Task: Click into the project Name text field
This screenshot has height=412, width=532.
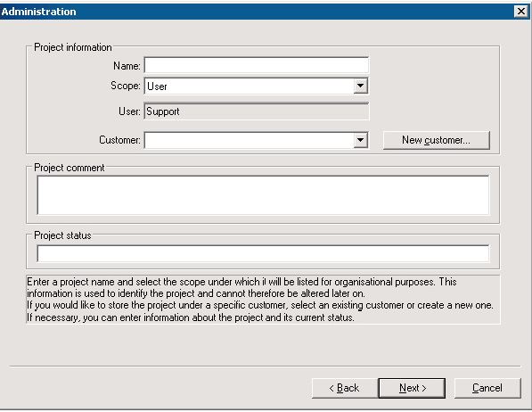Action: click(256, 65)
